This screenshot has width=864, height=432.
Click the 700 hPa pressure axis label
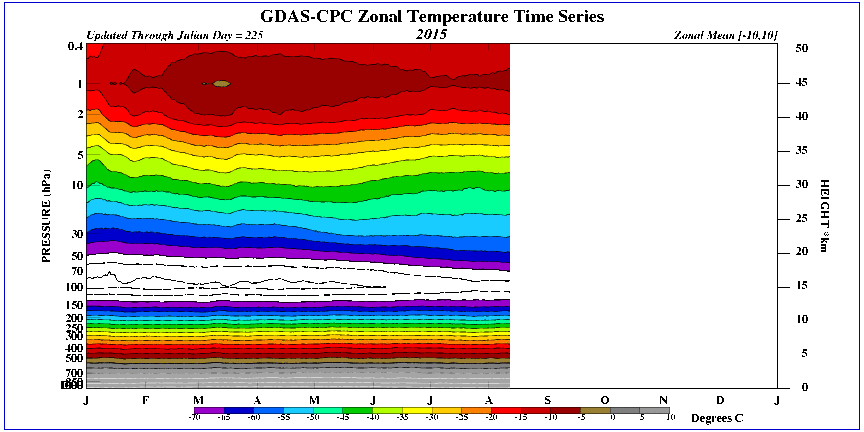74,373
